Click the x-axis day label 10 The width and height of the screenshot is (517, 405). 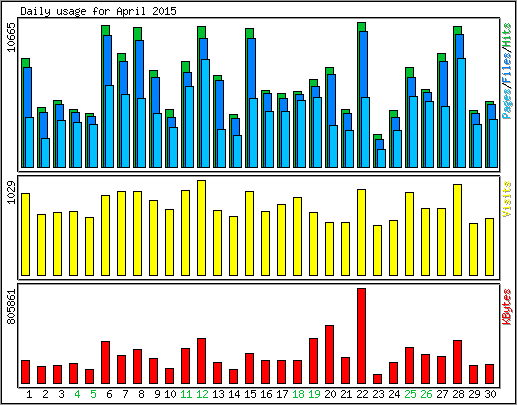170,394
